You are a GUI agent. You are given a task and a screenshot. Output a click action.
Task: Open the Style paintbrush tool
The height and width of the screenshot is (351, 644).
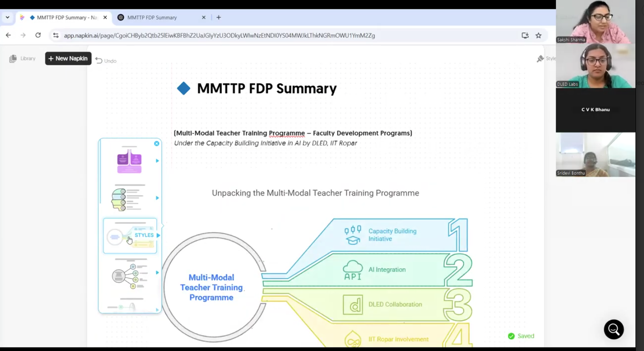coord(541,58)
